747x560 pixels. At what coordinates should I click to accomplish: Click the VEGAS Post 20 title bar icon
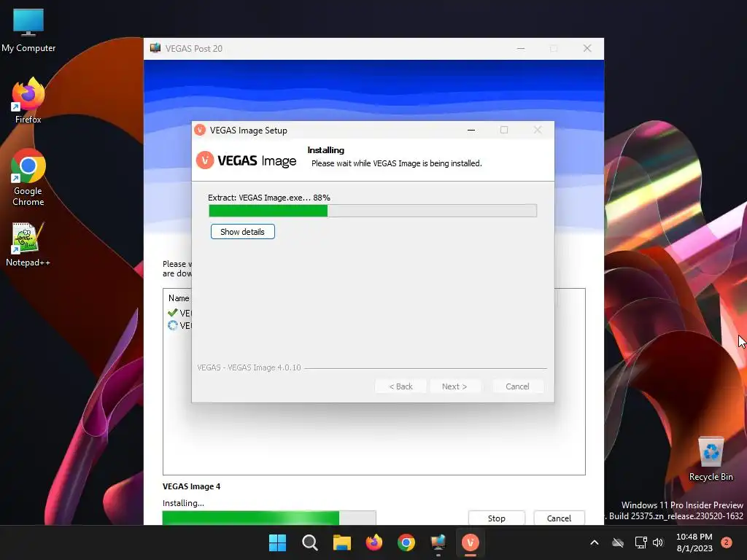tap(155, 48)
